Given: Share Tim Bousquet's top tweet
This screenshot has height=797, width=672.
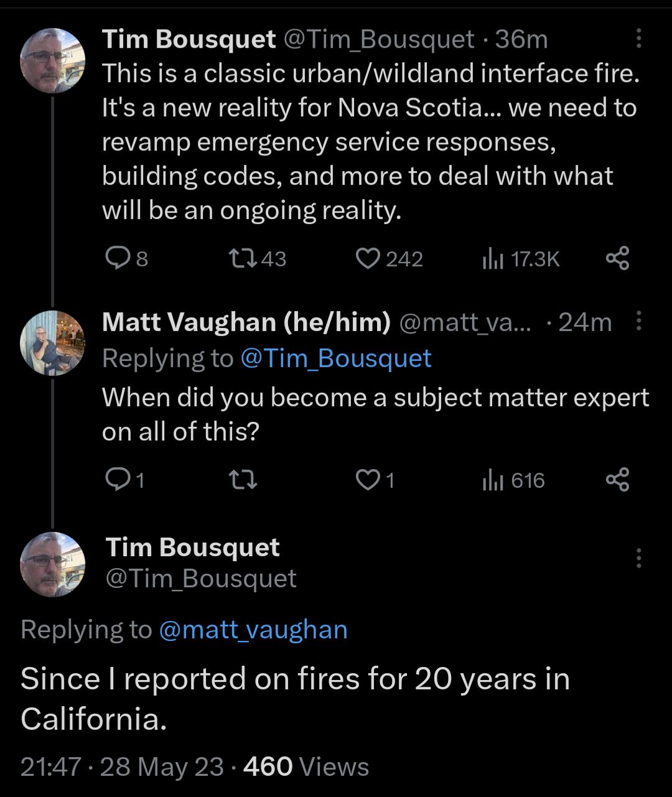Looking at the screenshot, I should (x=618, y=259).
